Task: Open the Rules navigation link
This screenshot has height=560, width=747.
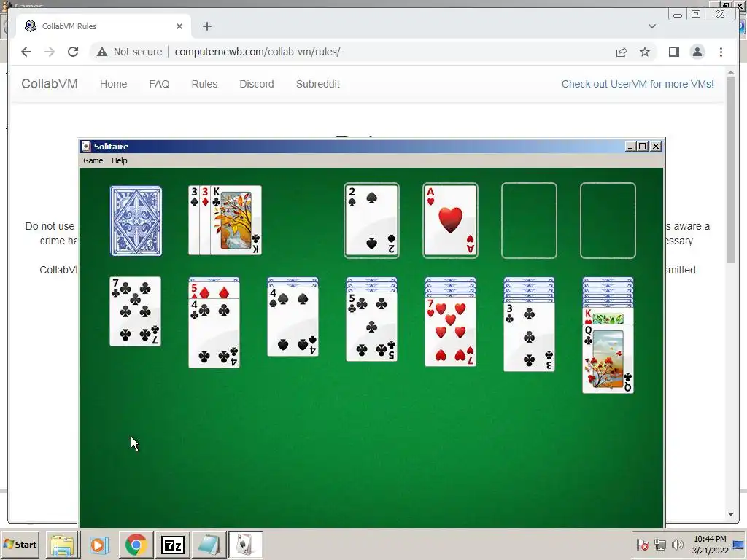Action: (x=204, y=84)
